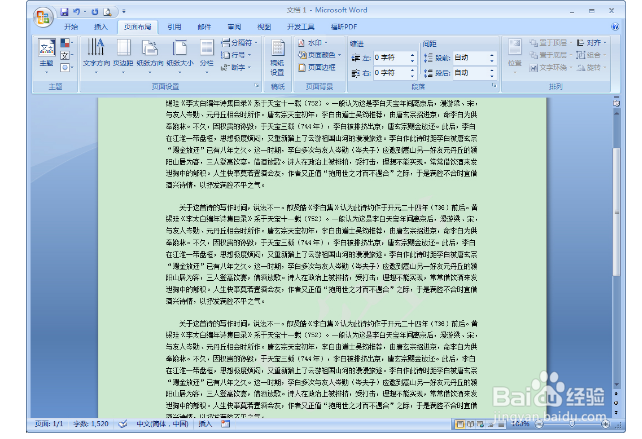This screenshot has height=439, width=642.
Task: Switch to the 开始 (Home) tab
Action: point(70,27)
